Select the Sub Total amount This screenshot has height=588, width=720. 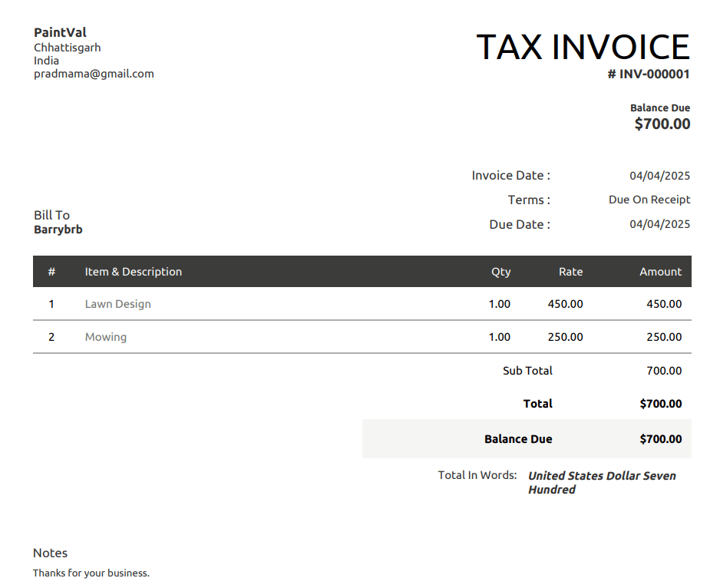pyautogui.click(x=666, y=371)
